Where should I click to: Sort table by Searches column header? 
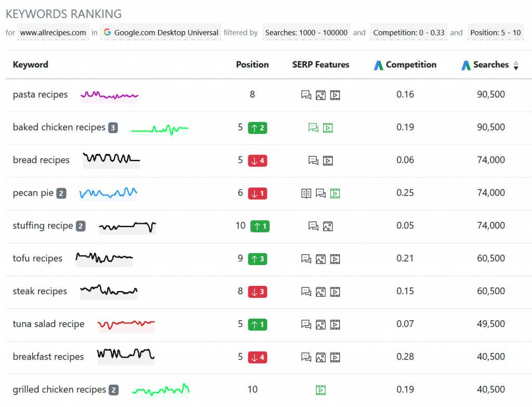click(x=491, y=65)
